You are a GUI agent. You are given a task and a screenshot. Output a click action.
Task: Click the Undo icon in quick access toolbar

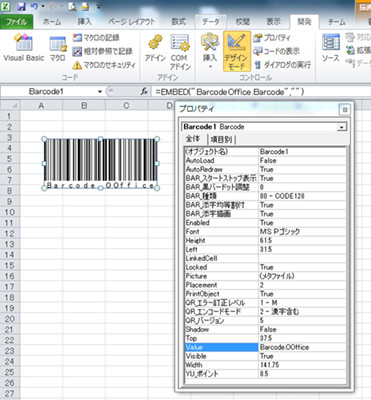click(x=34, y=6)
